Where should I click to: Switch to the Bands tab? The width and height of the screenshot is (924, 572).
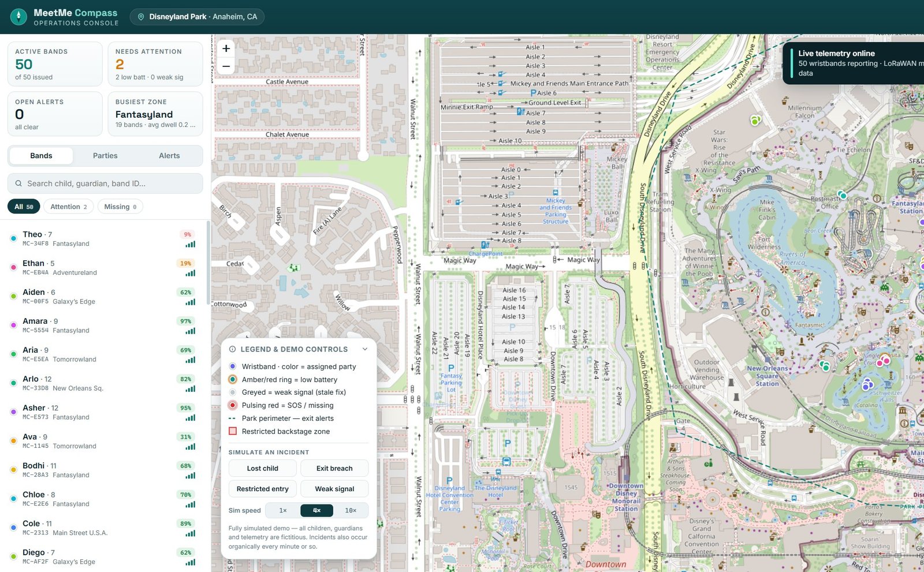pos(41,156)
